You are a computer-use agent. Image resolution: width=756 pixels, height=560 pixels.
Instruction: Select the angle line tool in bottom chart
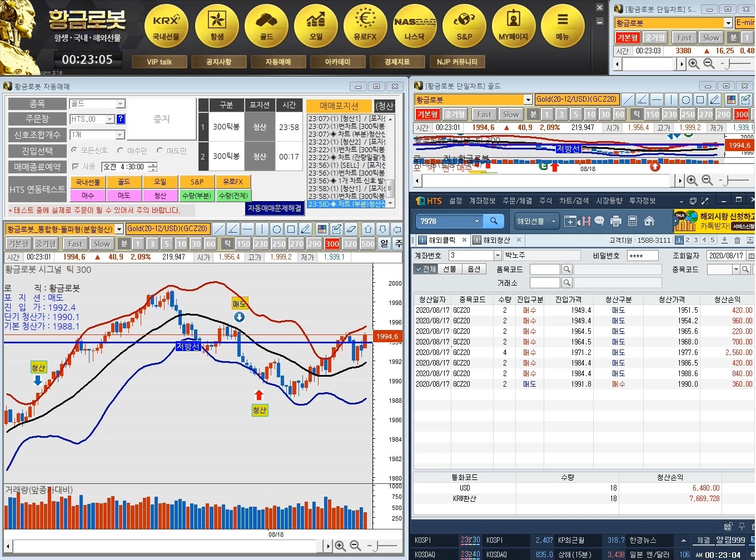[233, 229]
